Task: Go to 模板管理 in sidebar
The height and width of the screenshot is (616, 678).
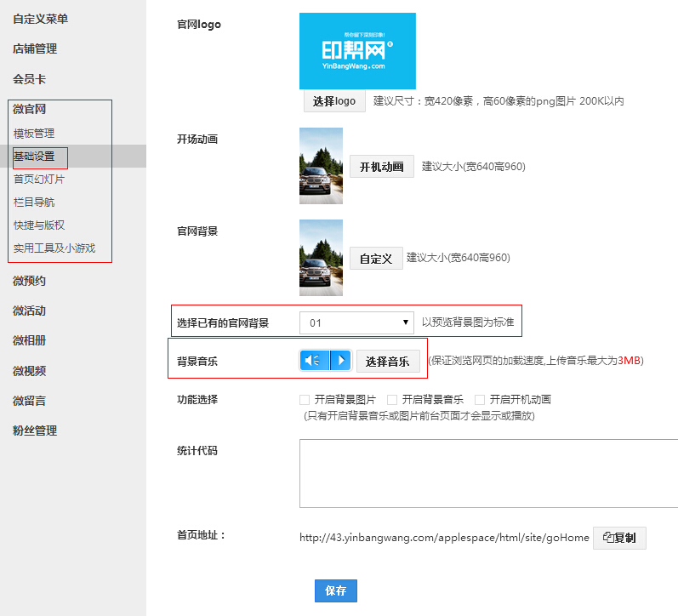Action: click(34, 134)
